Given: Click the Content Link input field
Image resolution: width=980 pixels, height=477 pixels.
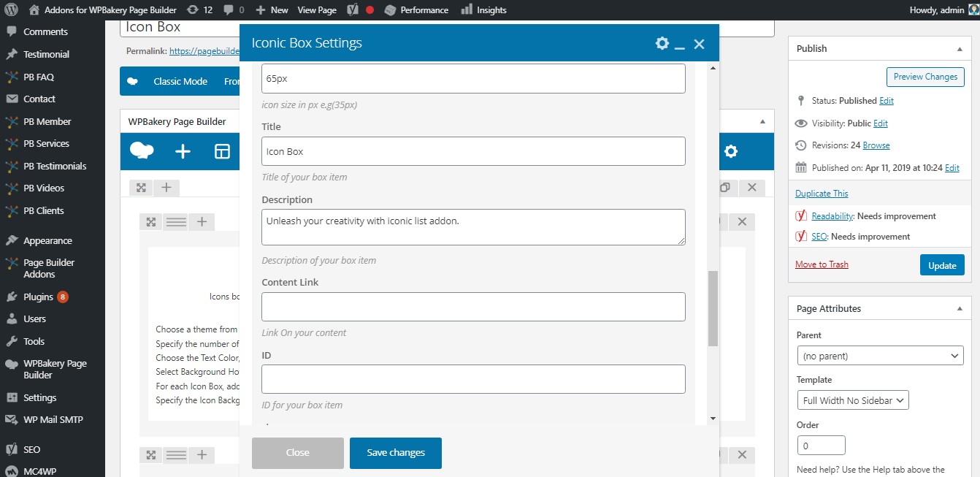Looking at the screenshot, I should pos(473,307).
